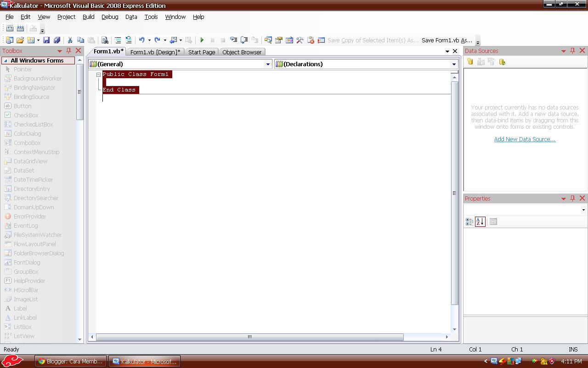Click the Find in Files toolbar icon
588x368 pixels.
pyautogui.click(x=105, y=40)
